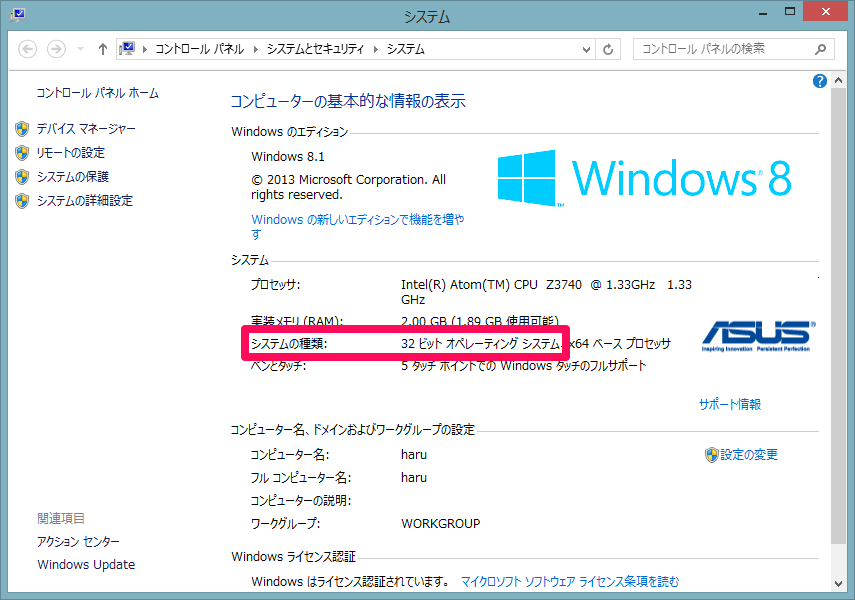Click the Back navigation arrow
Image resolution: width=855 pixels, height=600 pixels.
(x=27, y=49)
